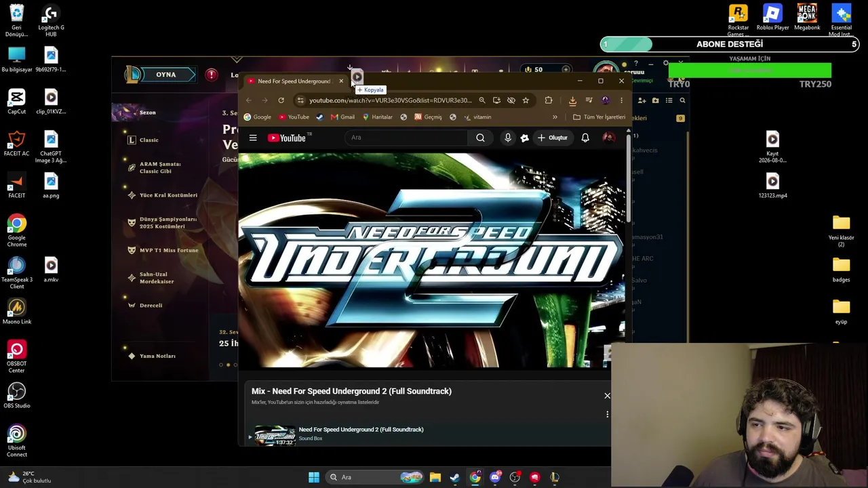The image size is (868, 488).
Task: Open the YouTube account avatar menu
Action: tap(608, 138)
